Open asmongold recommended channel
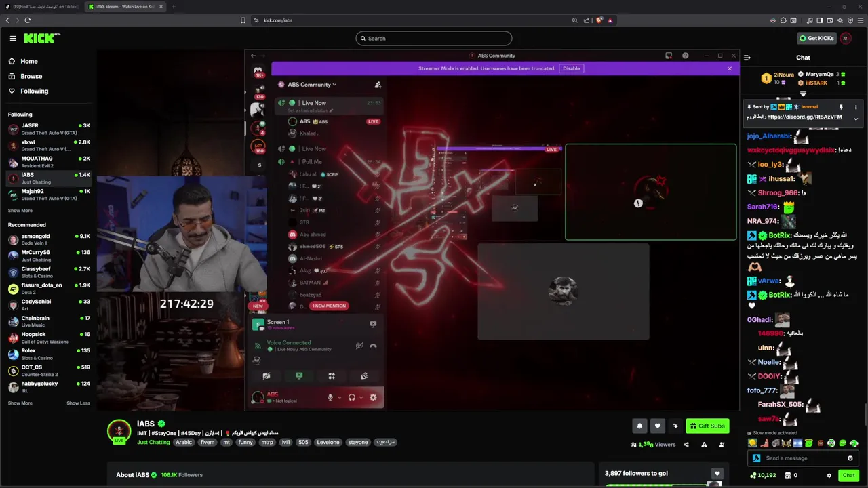Screen dimensions: 868x488 pyautogui.click(x=49, y=239)
